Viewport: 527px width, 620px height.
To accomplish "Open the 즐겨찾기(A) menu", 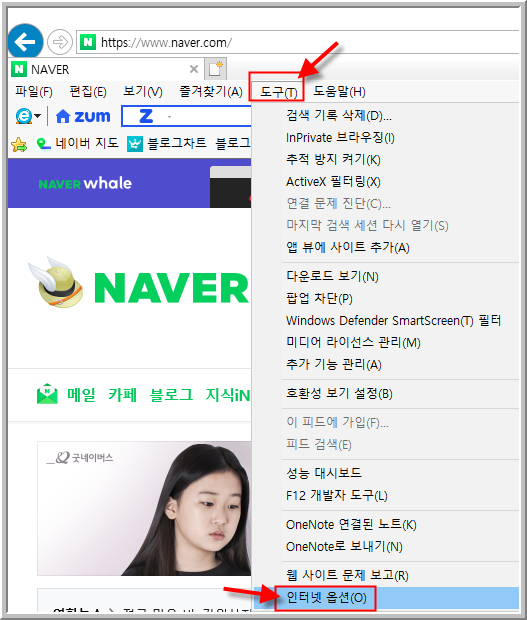I will [x=211, y=92].
